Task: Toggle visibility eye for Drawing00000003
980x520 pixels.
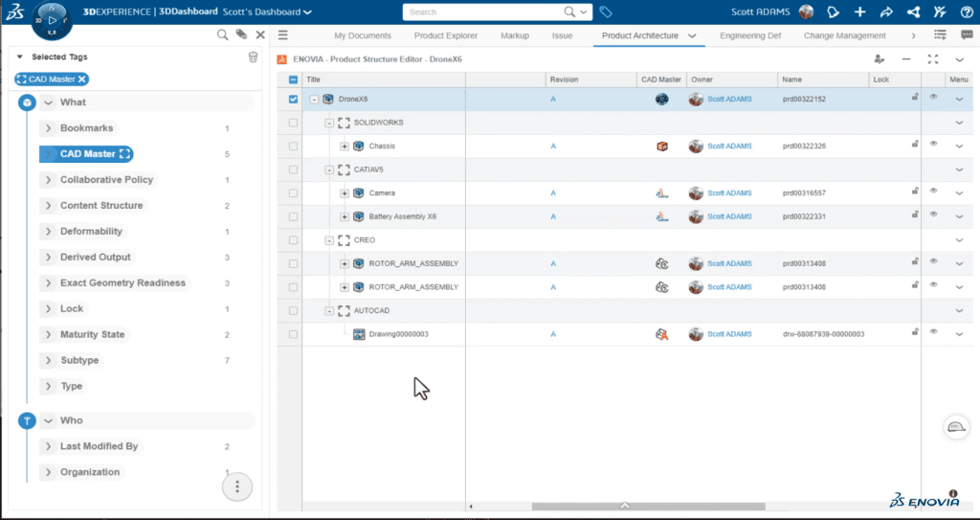Action: tap(933, 331)
